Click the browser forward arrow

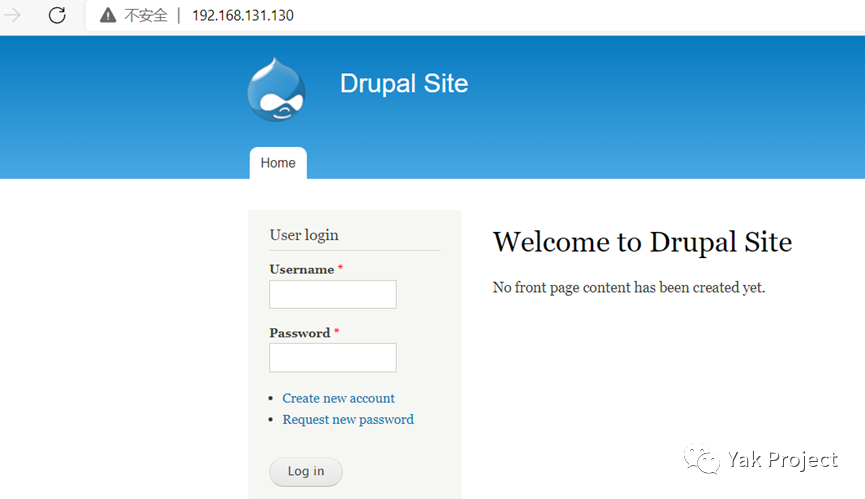(12, 15)
